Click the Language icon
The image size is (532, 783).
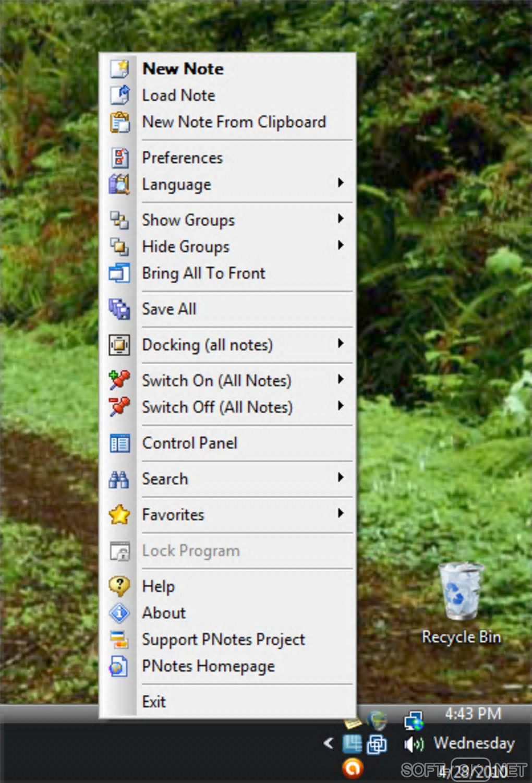click(x=119, y=184)
